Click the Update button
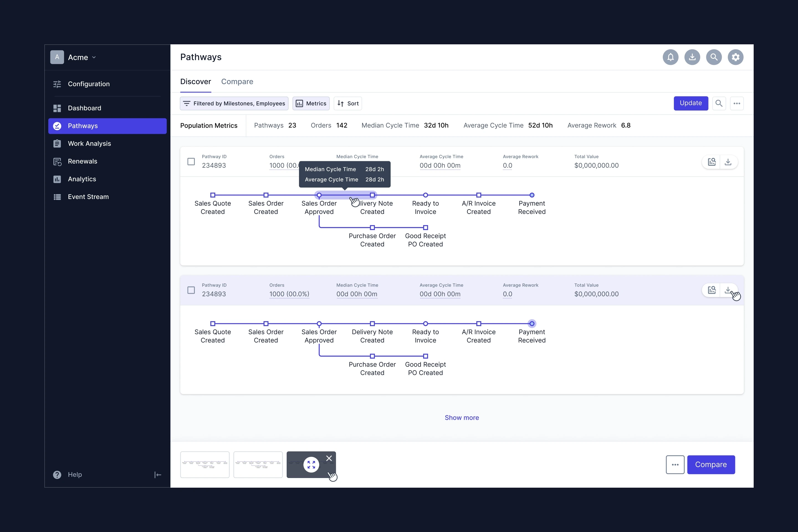 pyautogui.click(x=690, y=103)
